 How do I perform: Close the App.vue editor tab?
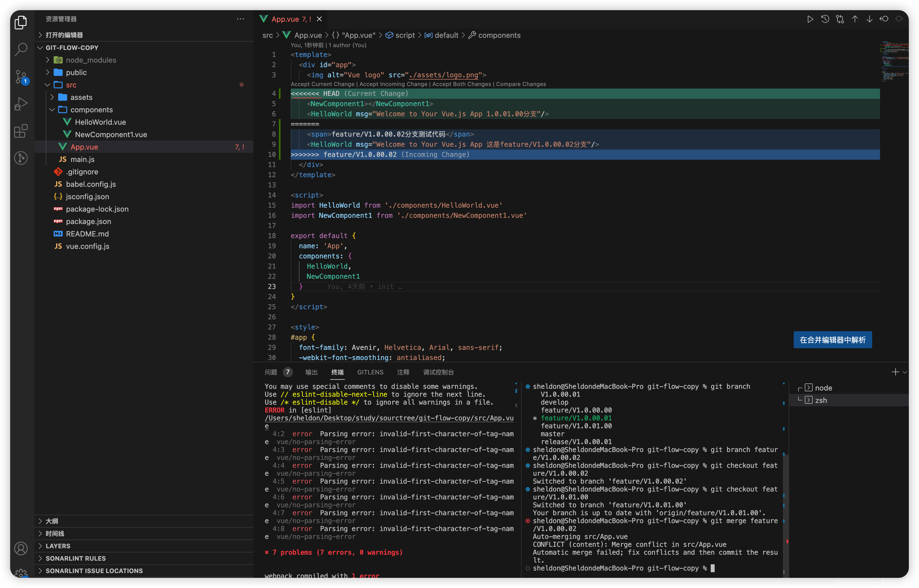coord(319,19)
